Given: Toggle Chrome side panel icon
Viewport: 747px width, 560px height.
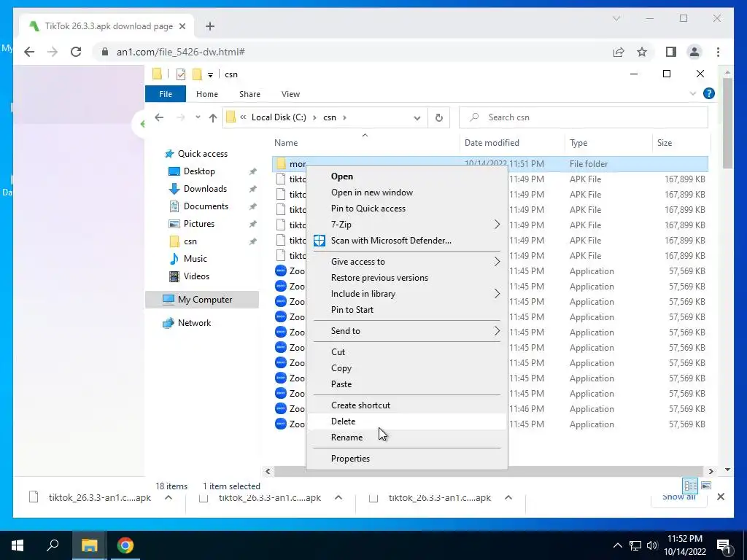Looking at the screenshot, I should [671, 52].
